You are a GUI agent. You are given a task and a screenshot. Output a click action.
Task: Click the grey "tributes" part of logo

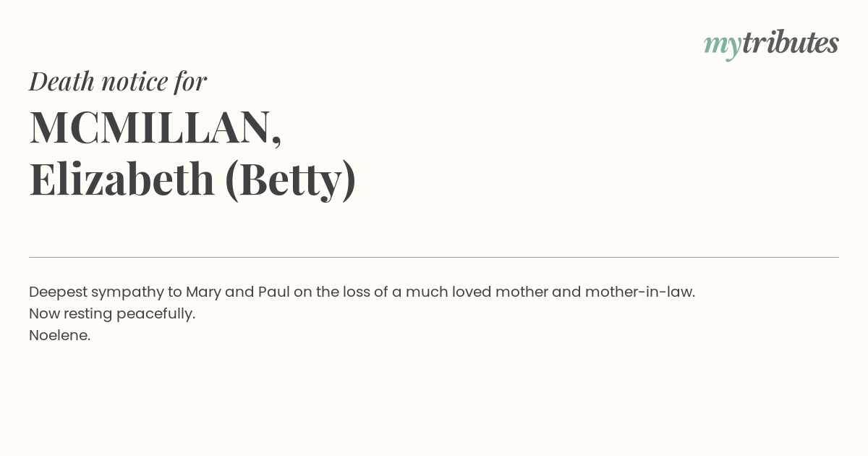791,43
